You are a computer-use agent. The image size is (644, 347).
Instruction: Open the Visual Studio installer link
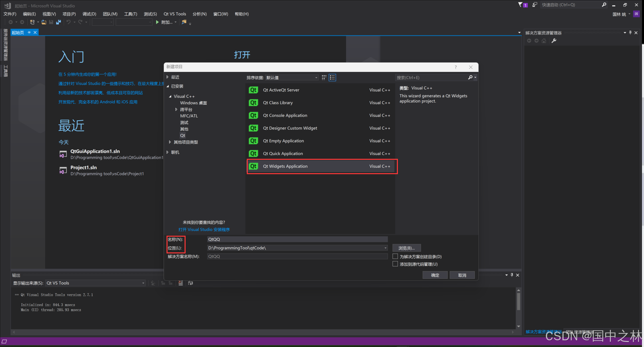[x=204, y=230]
